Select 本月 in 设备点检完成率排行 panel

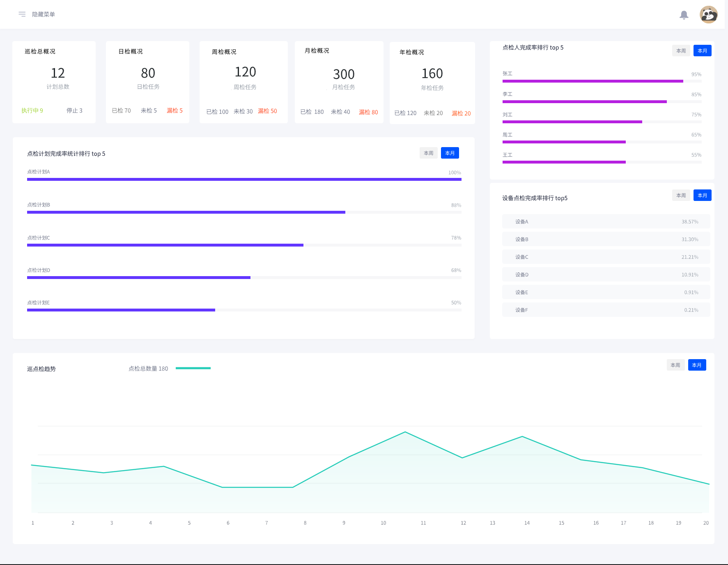(702, 196)
